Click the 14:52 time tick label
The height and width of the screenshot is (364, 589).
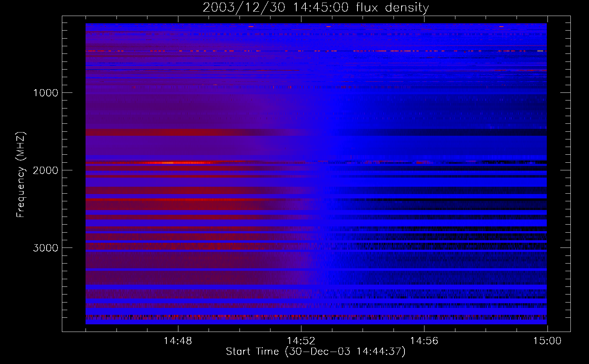pyautogui.click(x=301, y=341)
